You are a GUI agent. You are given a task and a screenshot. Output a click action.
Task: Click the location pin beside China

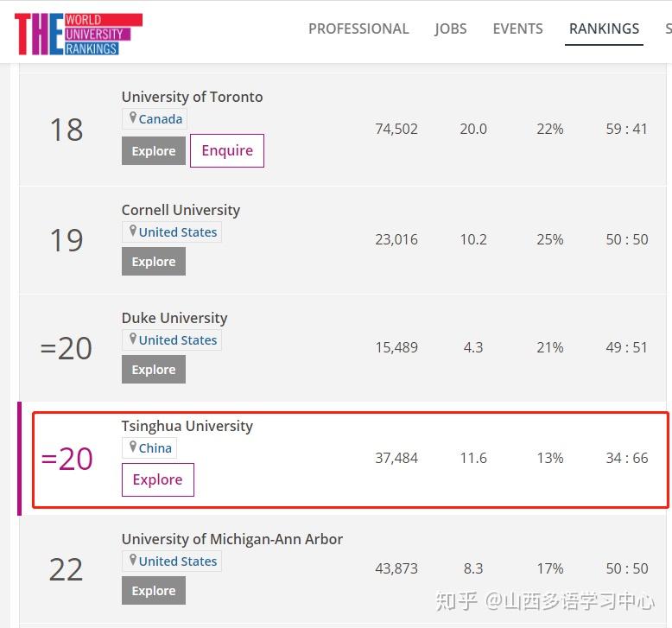tap(133, 447)
